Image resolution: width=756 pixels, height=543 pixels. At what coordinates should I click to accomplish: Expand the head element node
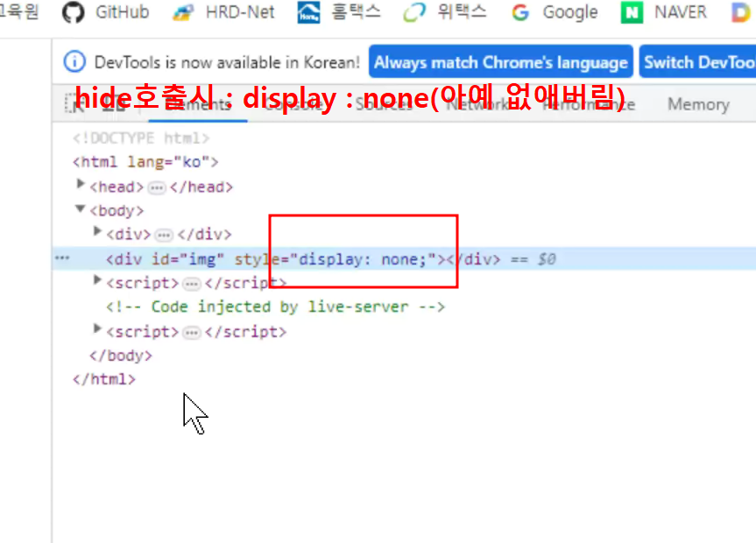point(81,184)
